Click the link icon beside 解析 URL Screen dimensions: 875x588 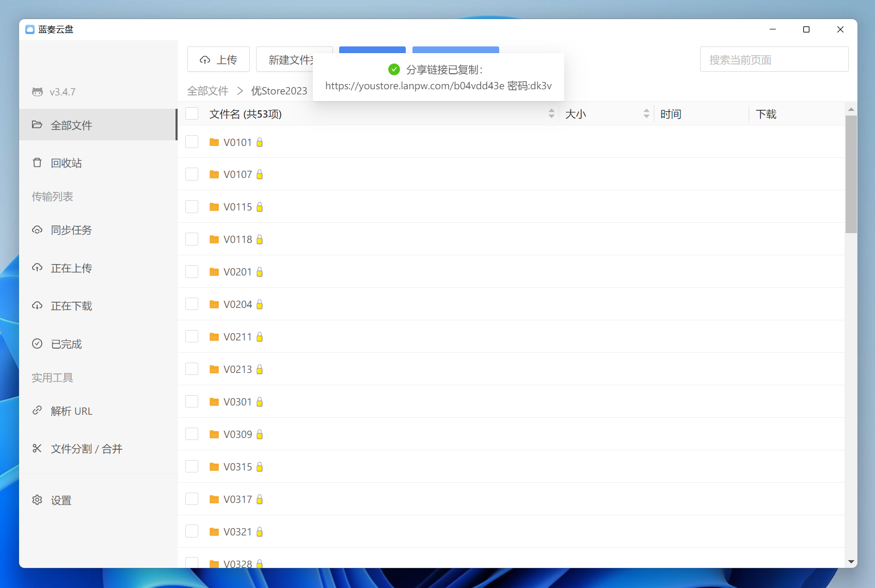[x=37, y=411]
